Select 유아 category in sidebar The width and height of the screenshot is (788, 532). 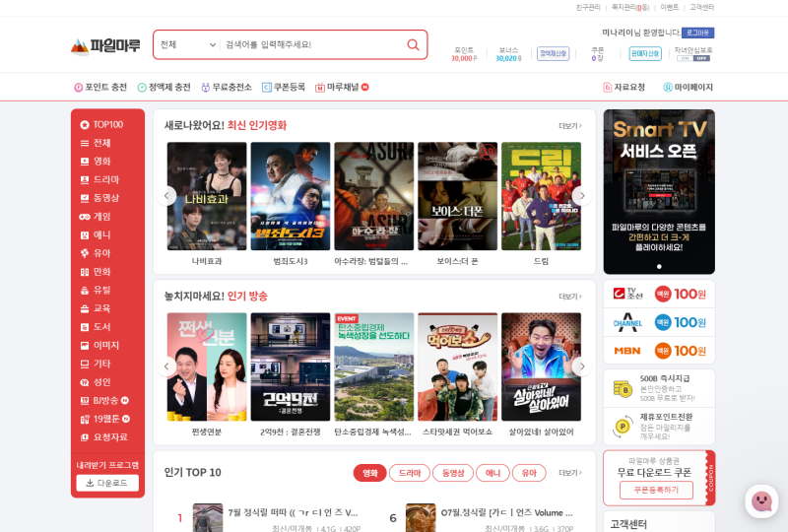click(x=96, y=253)
